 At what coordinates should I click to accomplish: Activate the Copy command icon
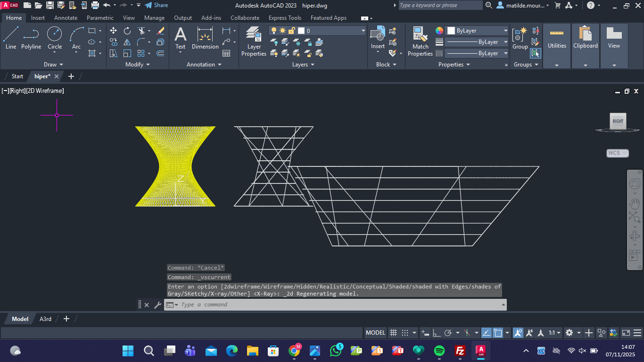(x=114, y=42)
